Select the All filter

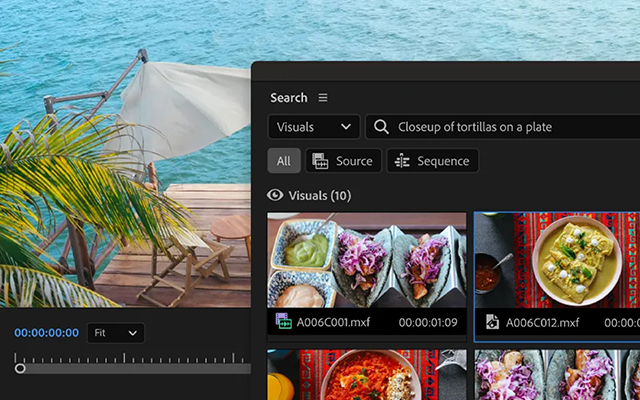(284, 161)
